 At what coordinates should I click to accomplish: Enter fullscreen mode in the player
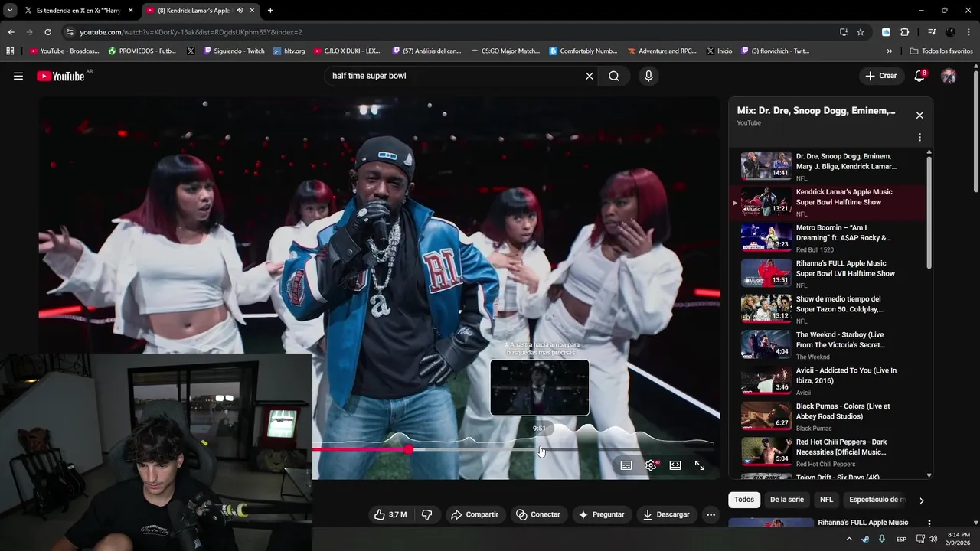[x=700, y=465]
